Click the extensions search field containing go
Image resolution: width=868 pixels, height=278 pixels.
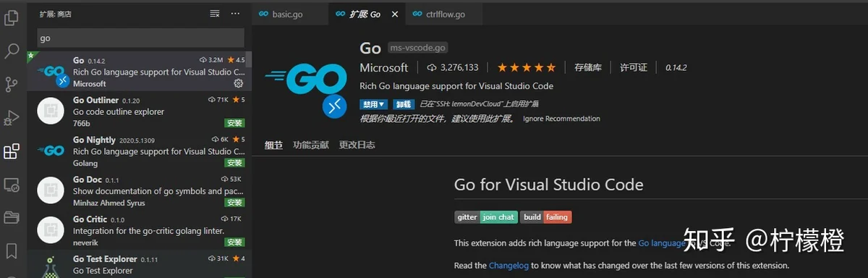click(140, 38)
